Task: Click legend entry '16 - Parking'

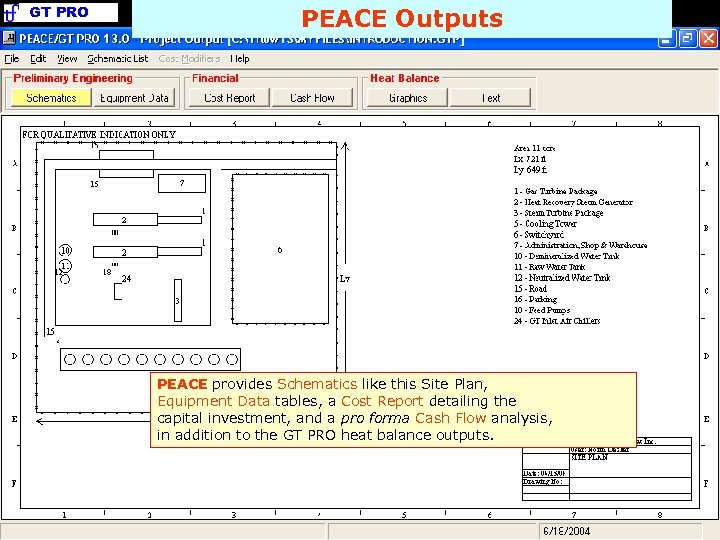Action: tap(535, 299)
